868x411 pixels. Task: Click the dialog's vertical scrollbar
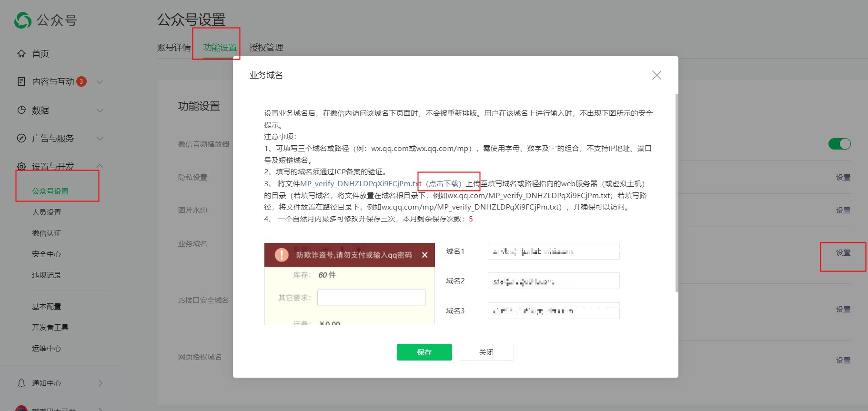click(677, 193)
